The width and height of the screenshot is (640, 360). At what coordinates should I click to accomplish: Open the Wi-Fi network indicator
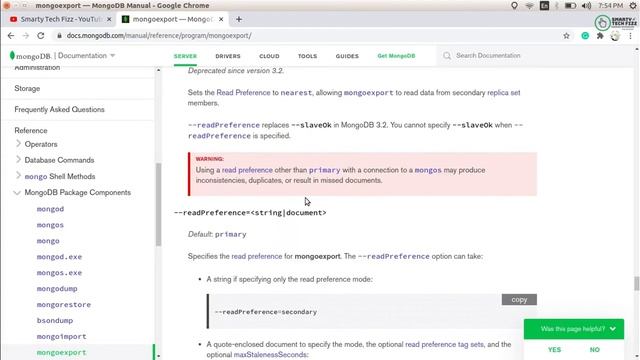point(529,6)
